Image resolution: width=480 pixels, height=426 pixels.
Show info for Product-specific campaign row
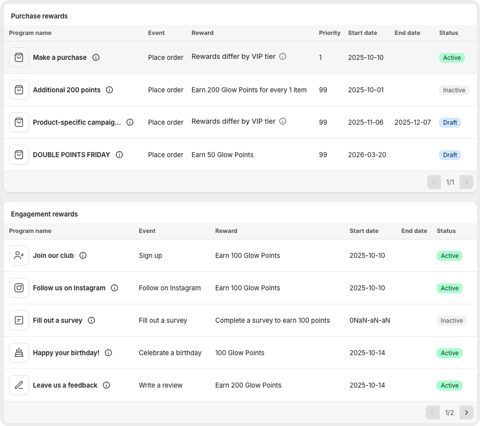pyautogui.click(x=130, y=122)
